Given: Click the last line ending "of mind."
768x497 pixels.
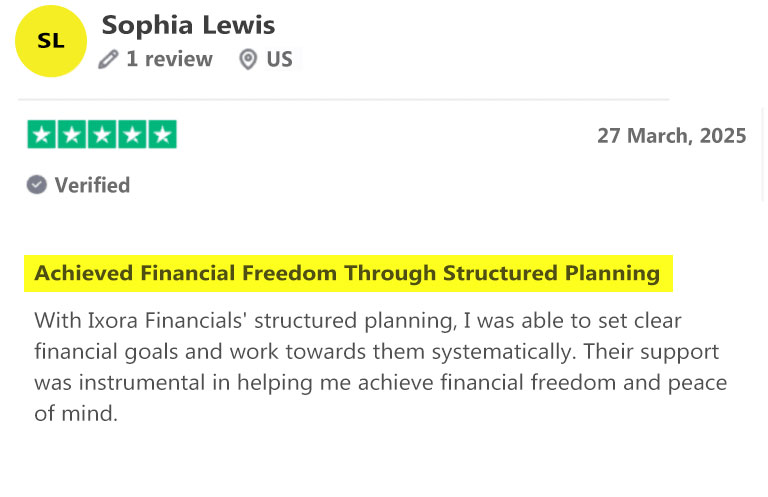Looking at the screenshot, I should (x=76, y=414).
